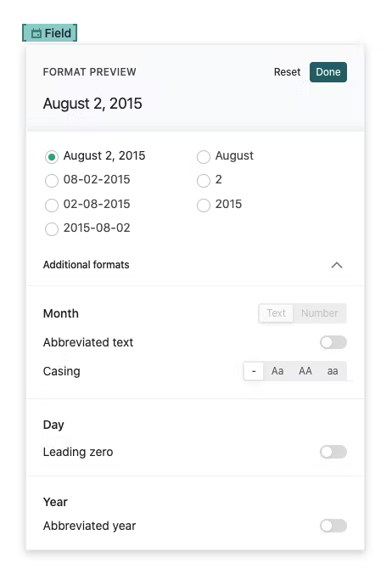Select the August 2, 2015 date format
Image resolution: width=392 pixels, height=580 pixels.
(x=52, y=157)
